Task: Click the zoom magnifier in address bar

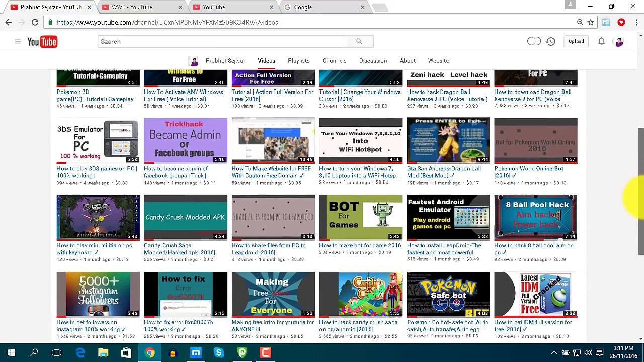Action: [580, 22]
